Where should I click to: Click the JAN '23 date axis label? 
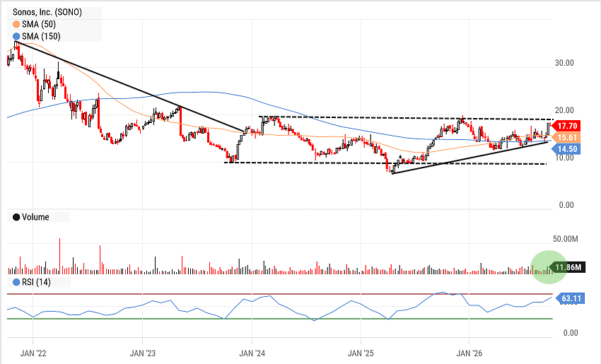143,353
